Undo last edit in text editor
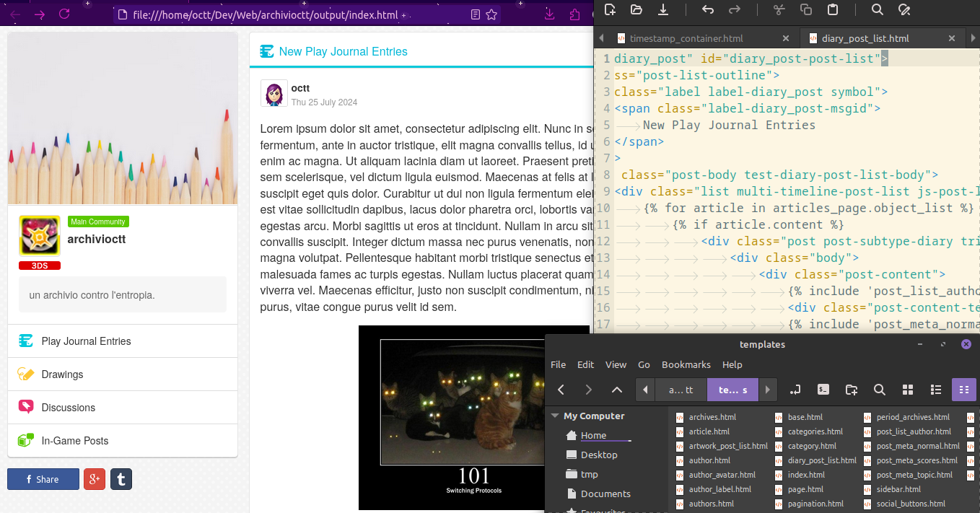The image size is (980, 513). (x=708, y=9)
